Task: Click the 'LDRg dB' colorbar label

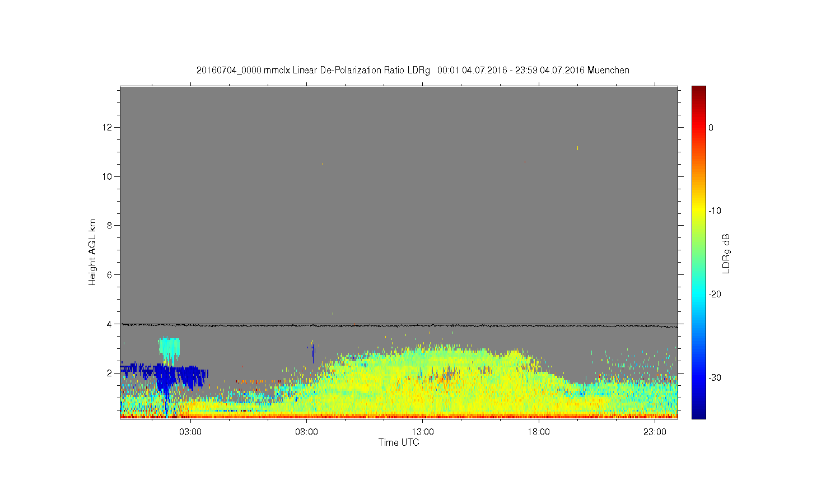Action: [726, 253]
